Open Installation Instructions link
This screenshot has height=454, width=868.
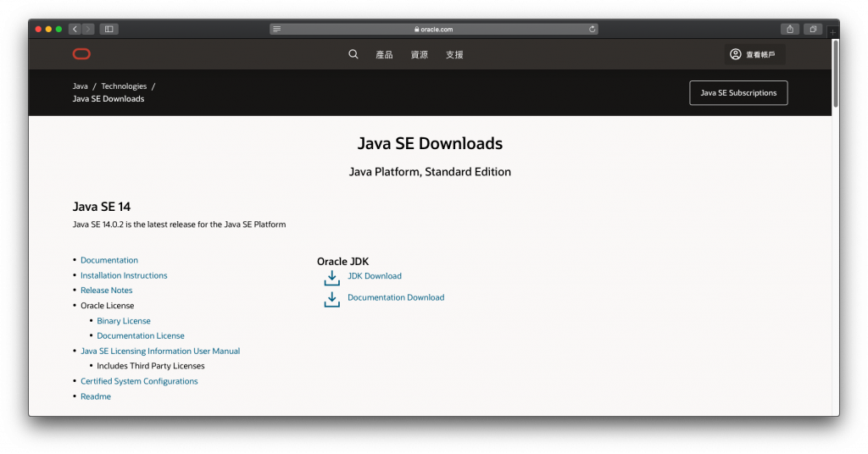tap(124, 275)
